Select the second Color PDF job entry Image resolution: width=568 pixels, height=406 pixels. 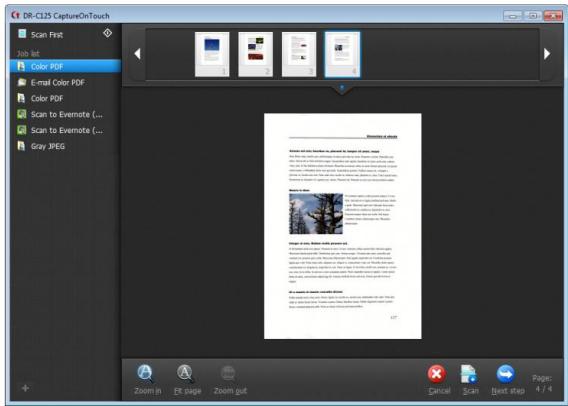pos(65,99)
